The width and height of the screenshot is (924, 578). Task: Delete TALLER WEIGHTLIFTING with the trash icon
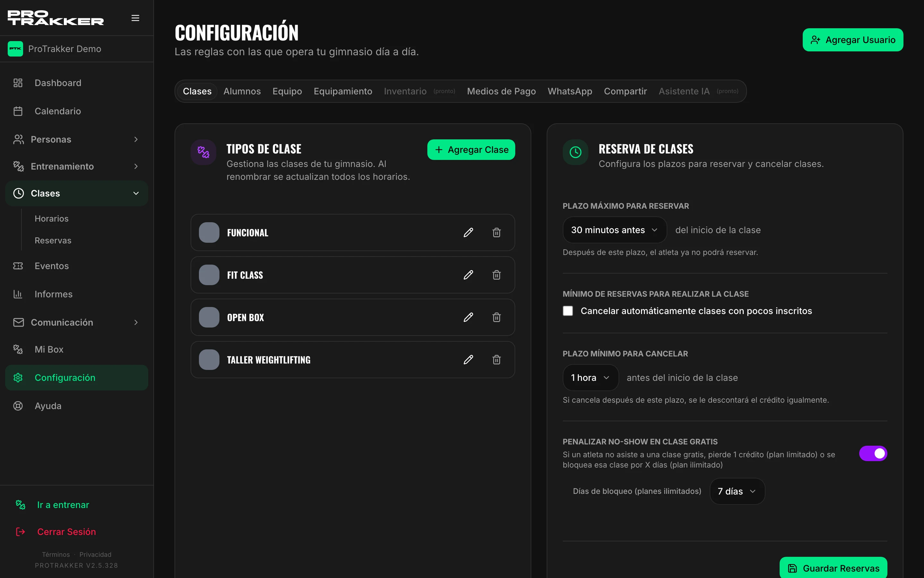point(496,360)
